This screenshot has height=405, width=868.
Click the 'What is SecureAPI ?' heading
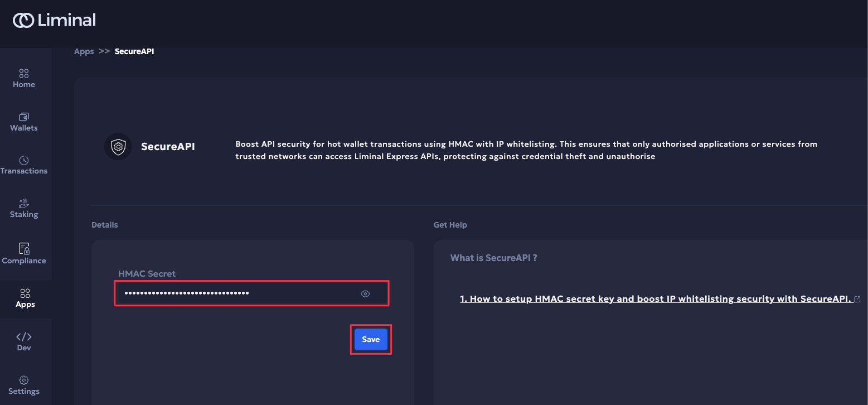[494, 258]
